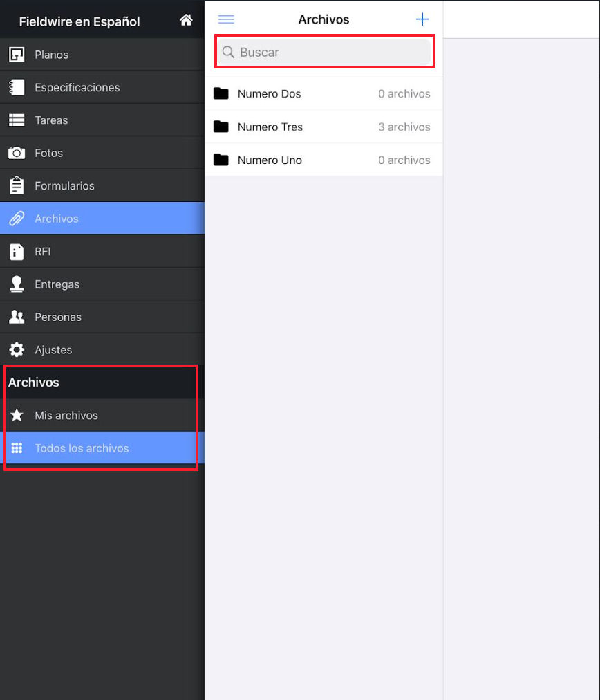Open Formularios in sidebar
Image resolution: width=600 pixels, height=700 pixels.
(102, 185)
